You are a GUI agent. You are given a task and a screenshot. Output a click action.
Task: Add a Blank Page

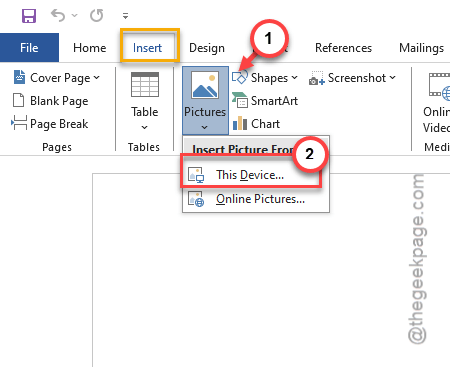pos(50,101)
